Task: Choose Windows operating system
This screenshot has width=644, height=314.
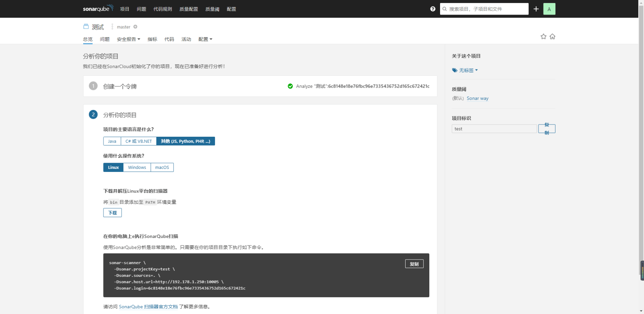Action: pos(137,167)
